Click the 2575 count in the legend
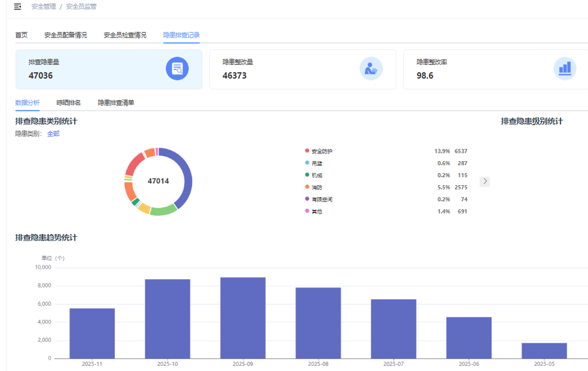The width and height of the screenshot is (588, 371). click(461, 187)
